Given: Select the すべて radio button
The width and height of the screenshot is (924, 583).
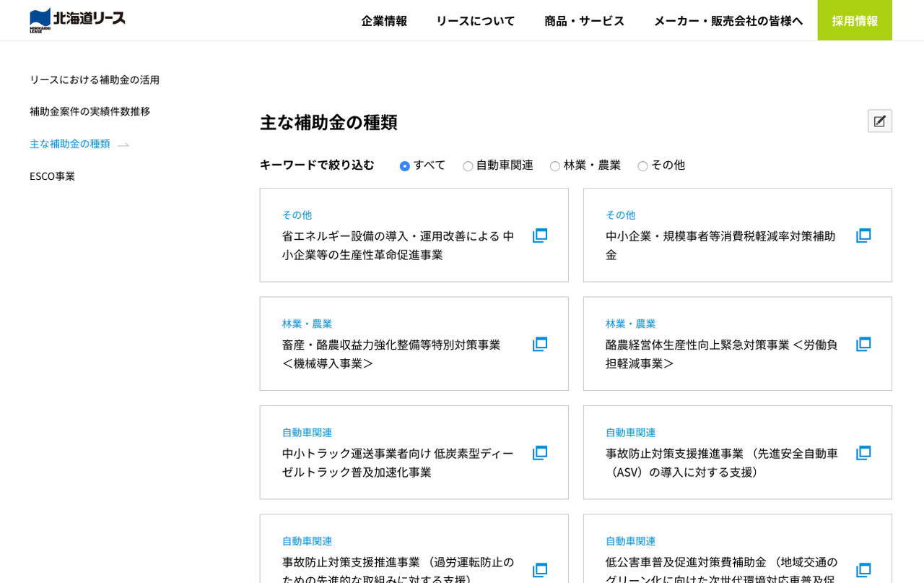Looking at the screenshot, I should (405, 166).
